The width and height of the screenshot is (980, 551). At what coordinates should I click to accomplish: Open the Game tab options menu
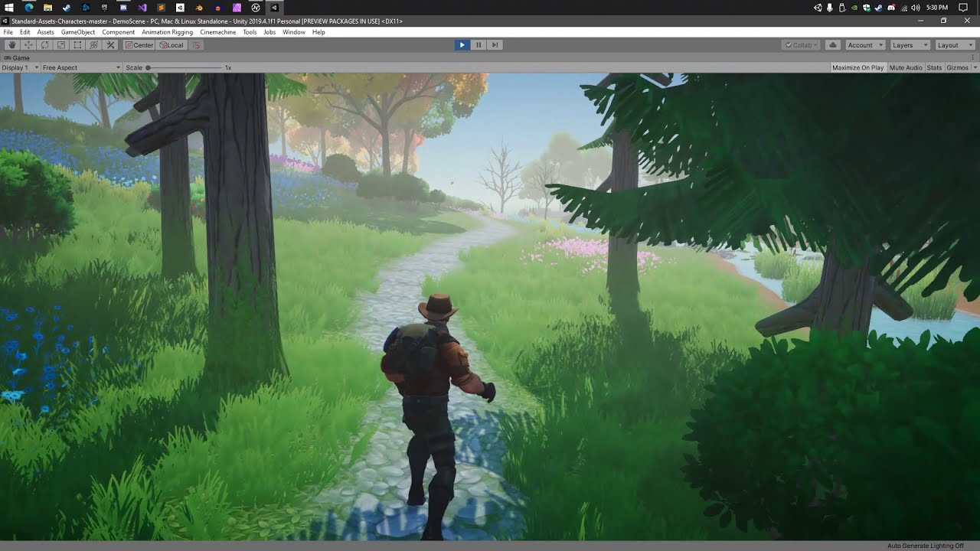click(x=972, y=57)
